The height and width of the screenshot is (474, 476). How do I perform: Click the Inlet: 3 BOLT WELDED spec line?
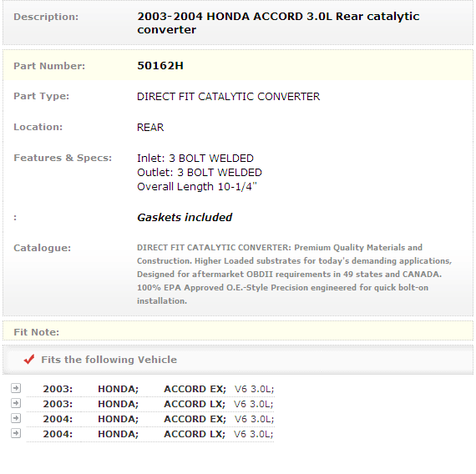195,159
